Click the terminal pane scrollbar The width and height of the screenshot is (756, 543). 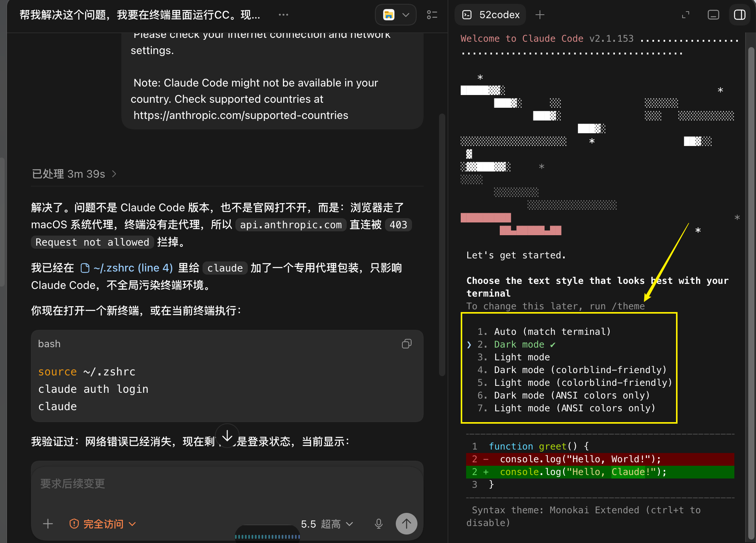[751, 294]
